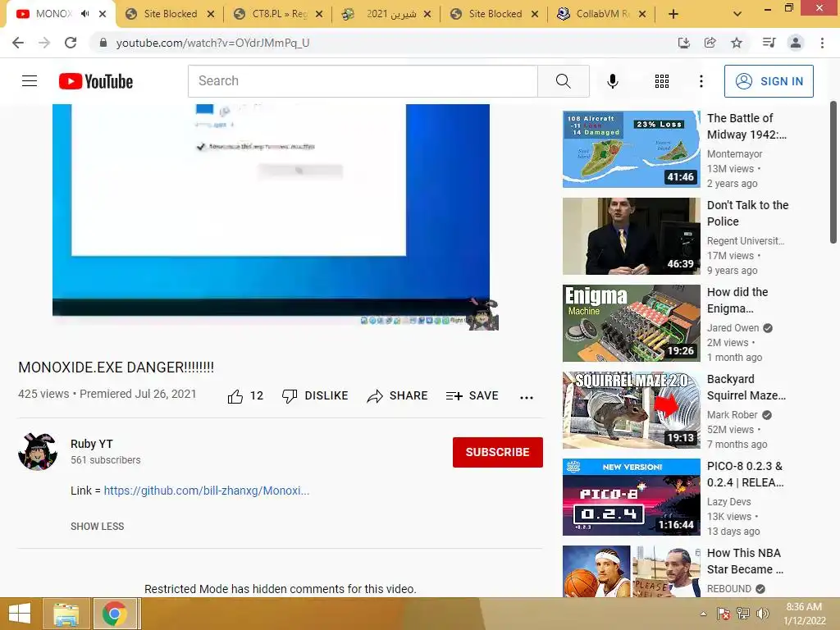
Task: Click the search magnifier button
Action: click(x=563, y=81)
